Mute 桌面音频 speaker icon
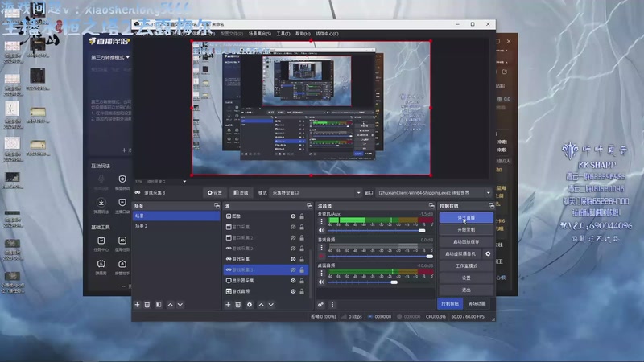 click(x=321, y=282)
